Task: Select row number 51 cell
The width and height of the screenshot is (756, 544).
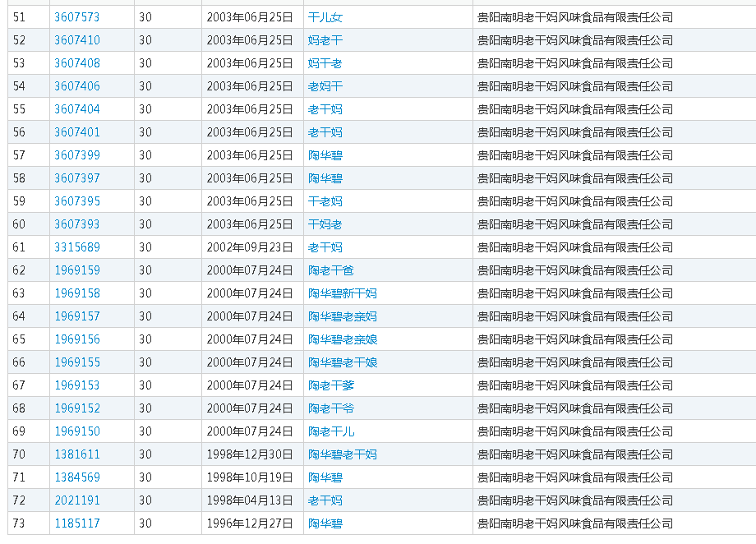Action: click(29, 17)
